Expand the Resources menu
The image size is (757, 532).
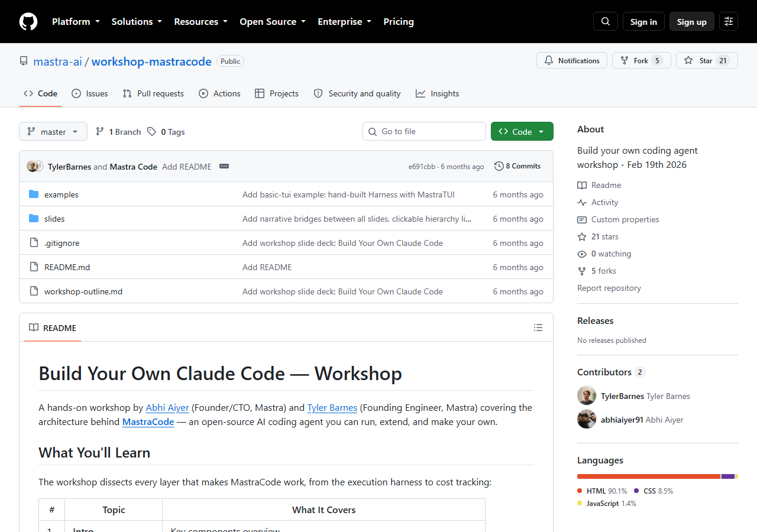200,22
